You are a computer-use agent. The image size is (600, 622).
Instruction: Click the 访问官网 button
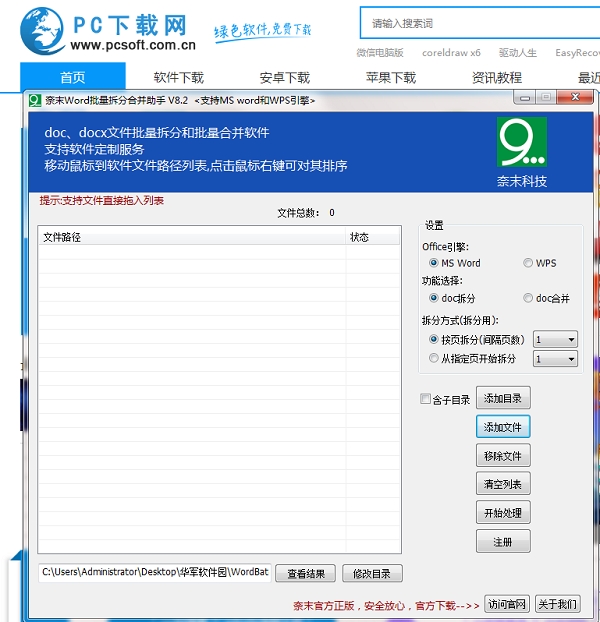tap(507, 604)
